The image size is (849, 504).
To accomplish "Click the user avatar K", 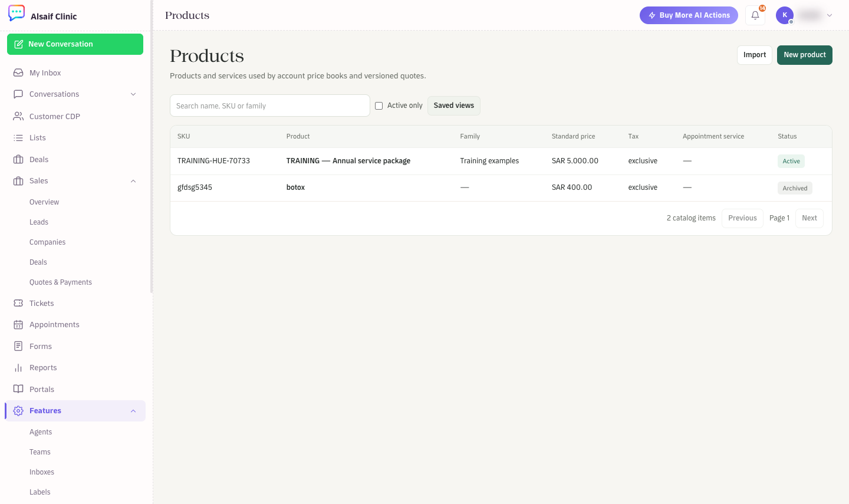I will click(x=785, y=15).
